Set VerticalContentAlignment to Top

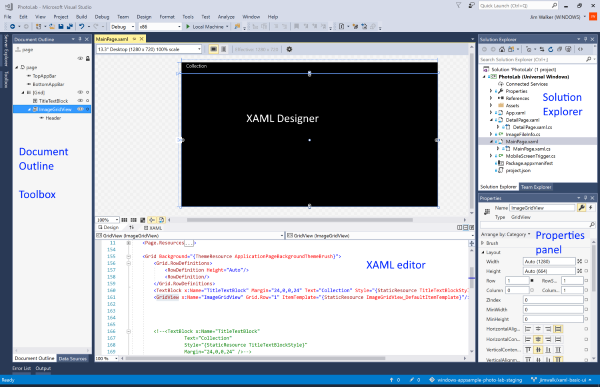pyautogui.click(x=528, y=349)
